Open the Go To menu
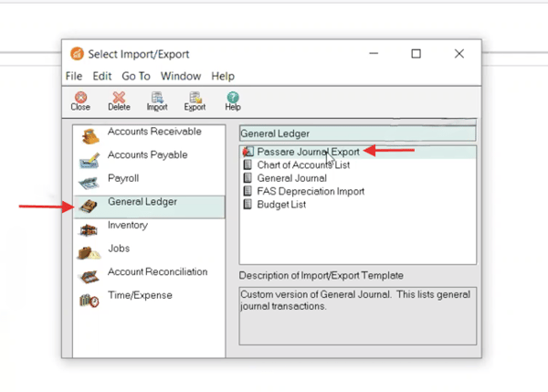548x392 pixels. [x=136, y=76]
